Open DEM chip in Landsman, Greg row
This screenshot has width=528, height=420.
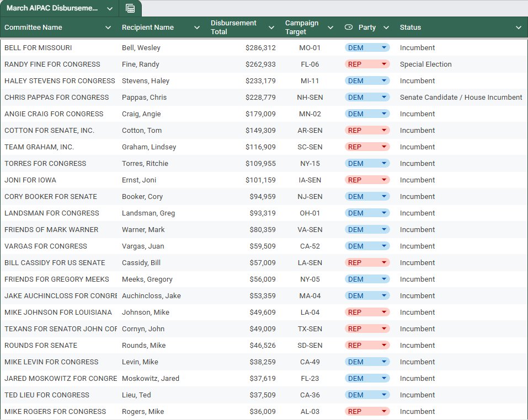click(x=367, y=213)
